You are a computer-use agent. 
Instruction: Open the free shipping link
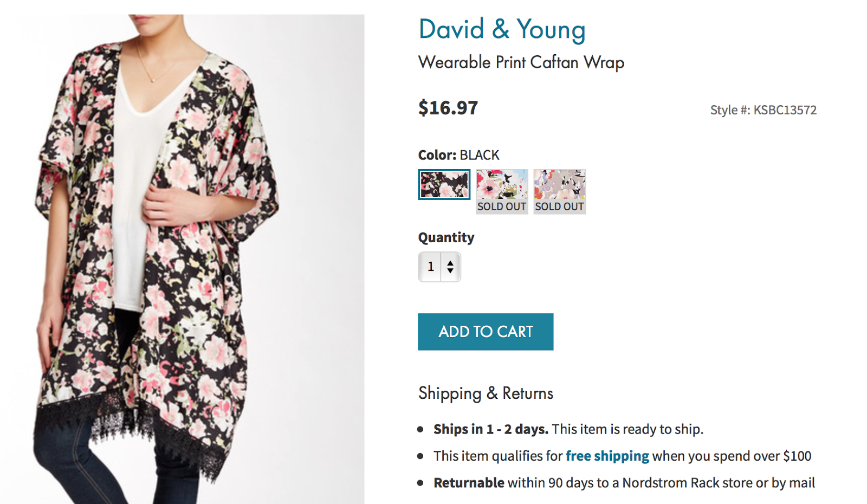(607, 456)
